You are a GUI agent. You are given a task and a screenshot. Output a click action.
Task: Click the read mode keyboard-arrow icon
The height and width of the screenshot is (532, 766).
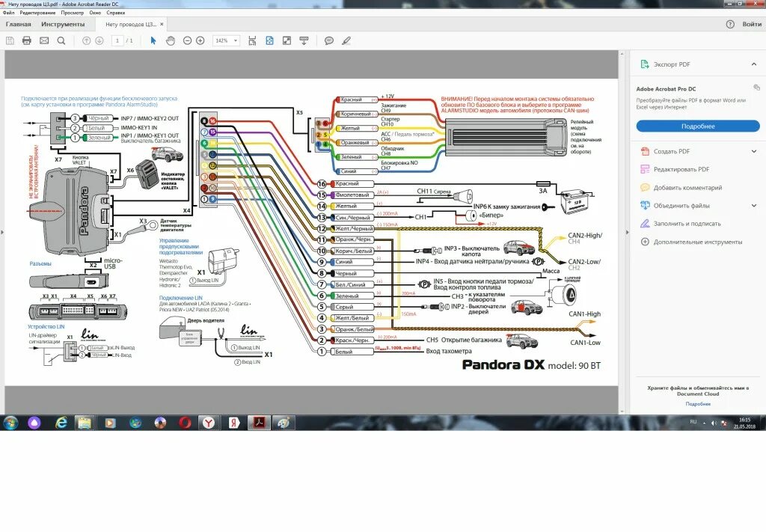click(x=304, y=41)
